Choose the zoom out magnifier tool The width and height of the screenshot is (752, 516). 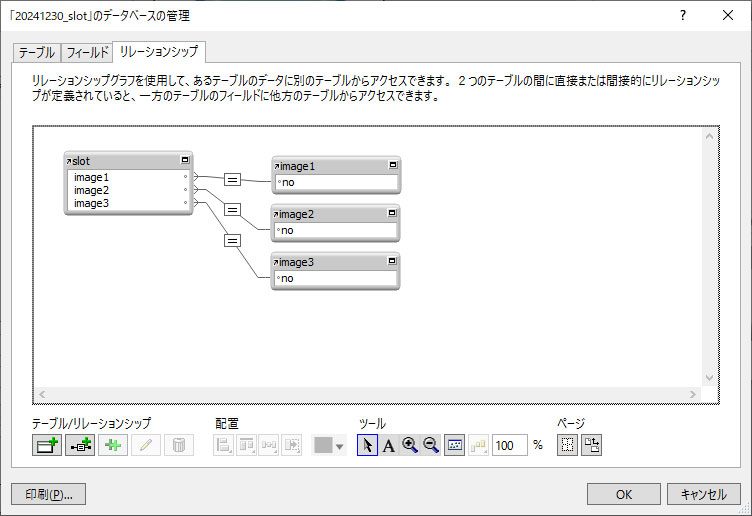[431, 445]
